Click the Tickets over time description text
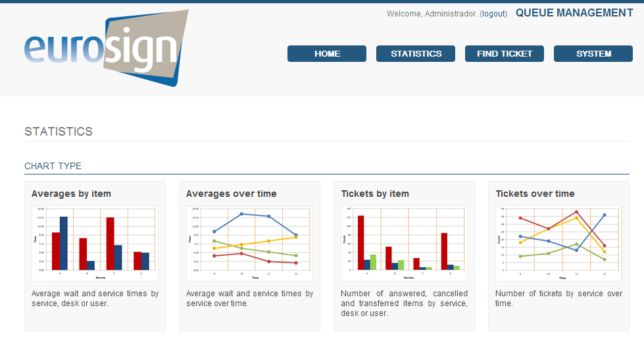Viewport: 644px width, 343px height. pos(558,298)
